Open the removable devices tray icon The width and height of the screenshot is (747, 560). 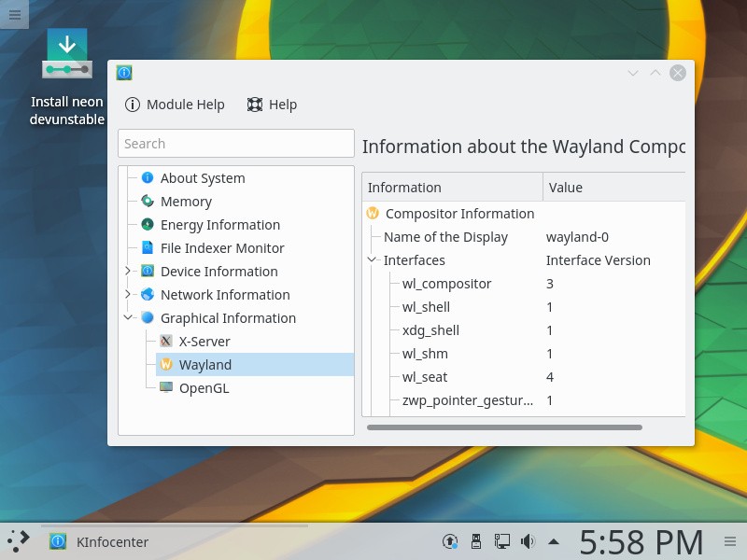(475, 541)
